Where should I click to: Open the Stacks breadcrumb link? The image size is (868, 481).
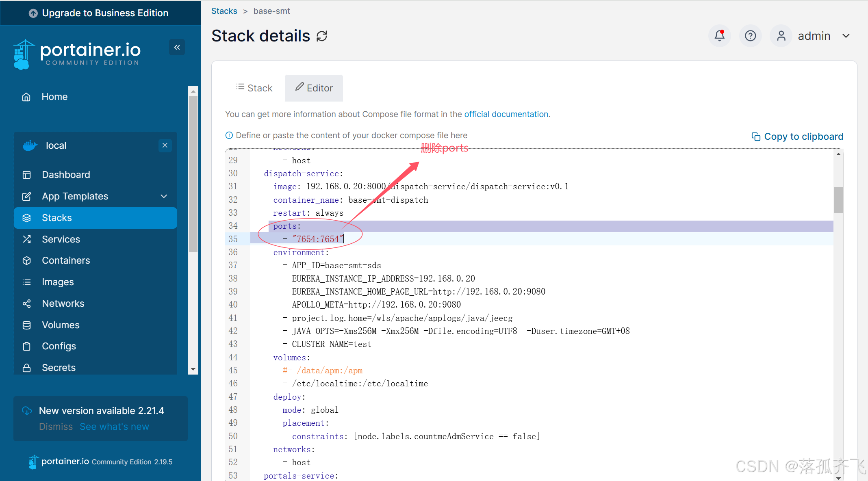pyautogui.click(x=224, y=11)
